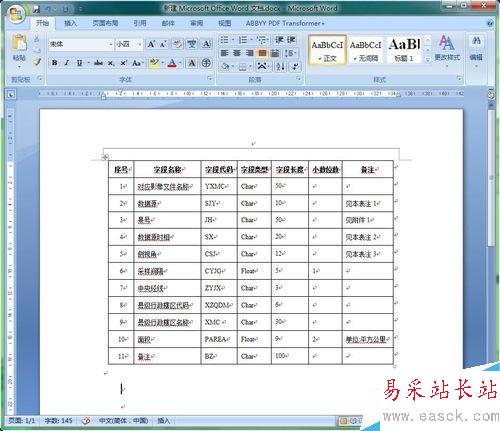This screenshot has height=431, width=500.
Task: Click the Subscript x₂ icon
Action: point(111,63)
